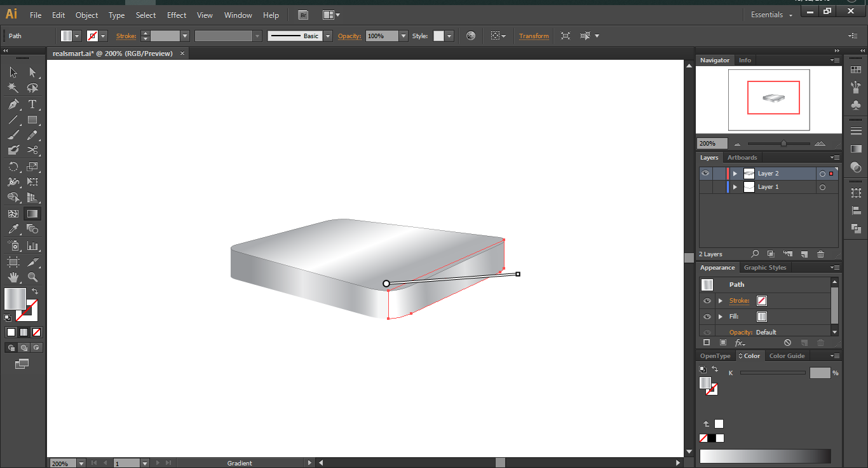Delete selection with Layers panel trash icon

pos(820,254)
